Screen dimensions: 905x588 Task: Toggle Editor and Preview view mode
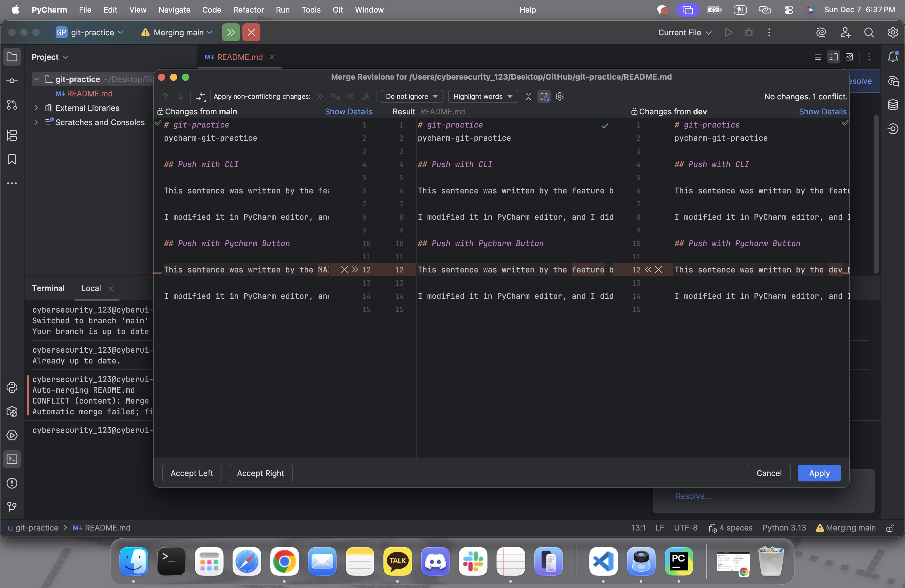point(833,57)
